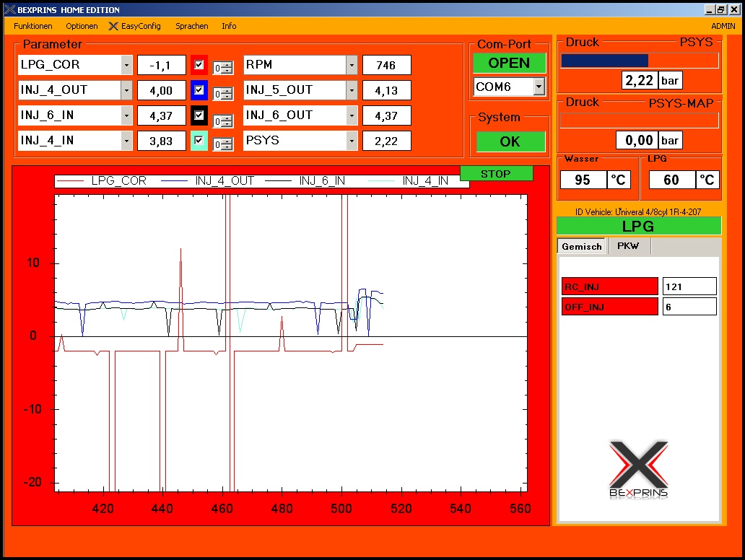Click the RC_INJ value field

pyautogui.click(x=689, y=286)
